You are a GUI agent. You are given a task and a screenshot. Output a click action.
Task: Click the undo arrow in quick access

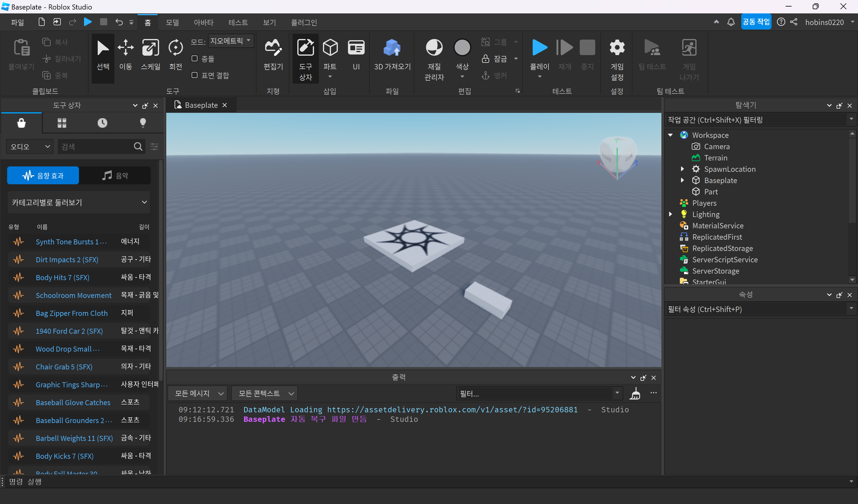[119, 22]
